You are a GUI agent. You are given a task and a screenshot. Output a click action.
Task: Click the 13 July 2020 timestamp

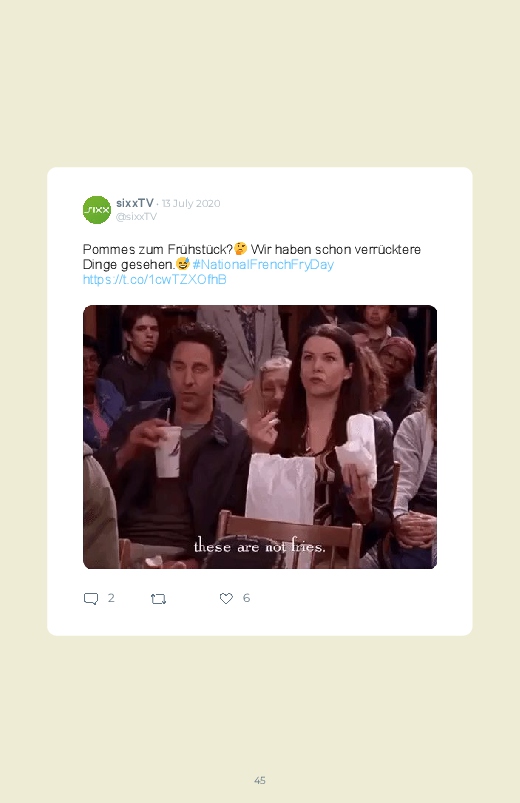191,203
